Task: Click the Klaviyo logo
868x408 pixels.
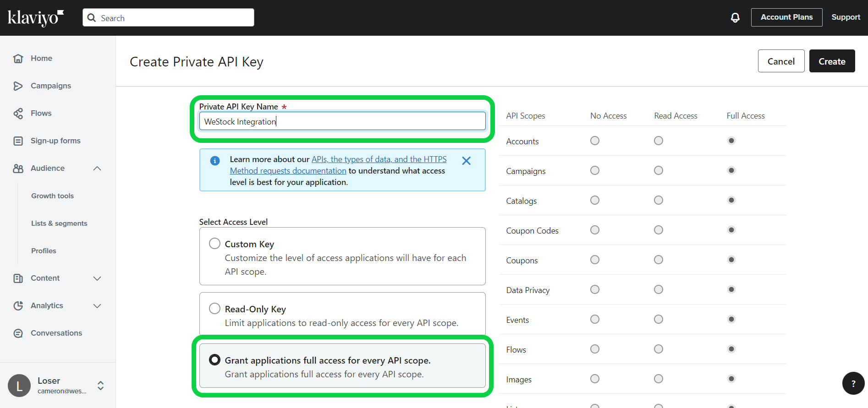Action: [x=36, y=18]
